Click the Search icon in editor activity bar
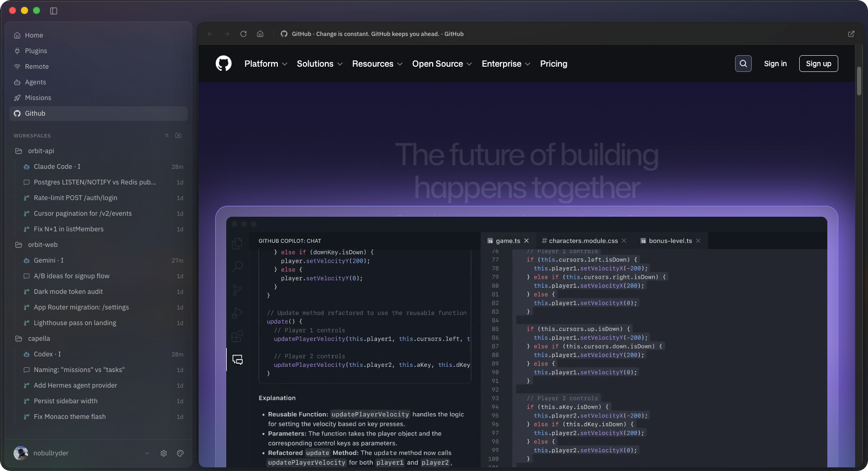868x471 pixels. (x=237, y=266)
